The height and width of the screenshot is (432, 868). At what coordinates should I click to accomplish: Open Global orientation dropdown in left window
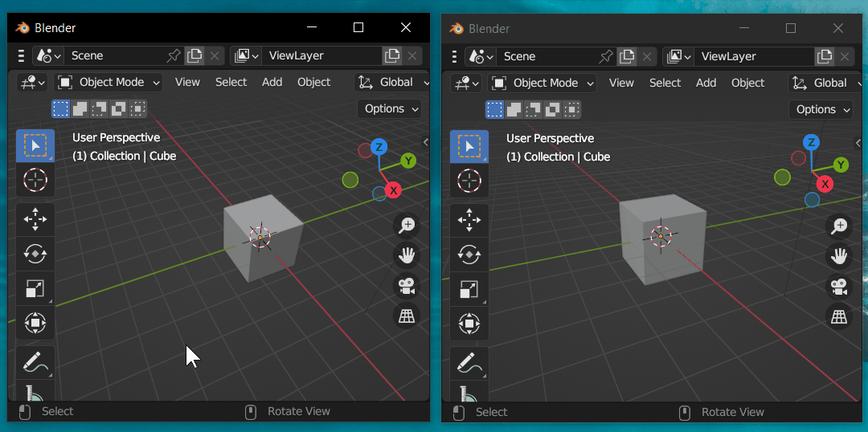click(x=392, y=83)
